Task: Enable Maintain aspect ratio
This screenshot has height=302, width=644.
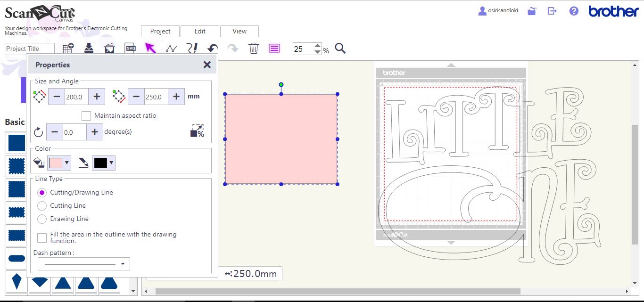Action: (x=86, y=115)
